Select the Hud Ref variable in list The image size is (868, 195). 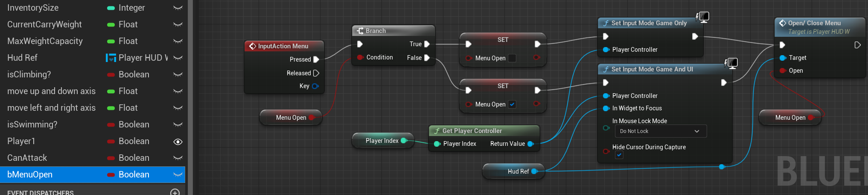pyautogui.click(x=93, y=58)
